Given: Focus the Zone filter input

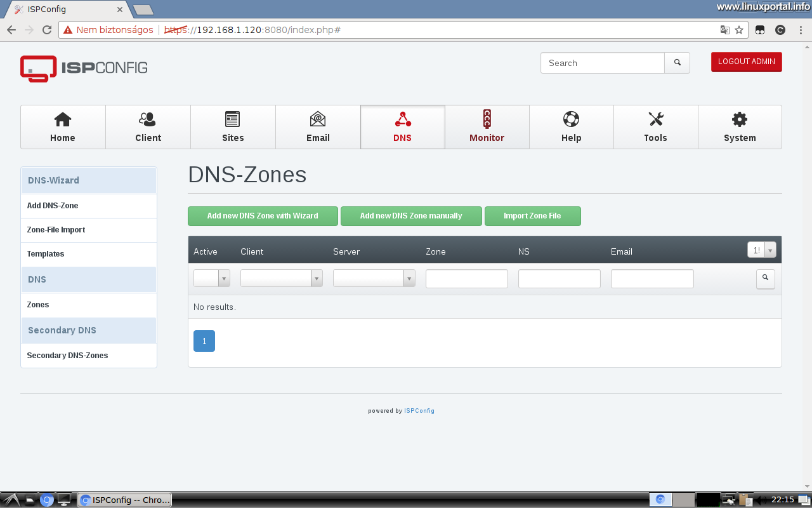Looking at the screenshot, I should pos(467,279).
